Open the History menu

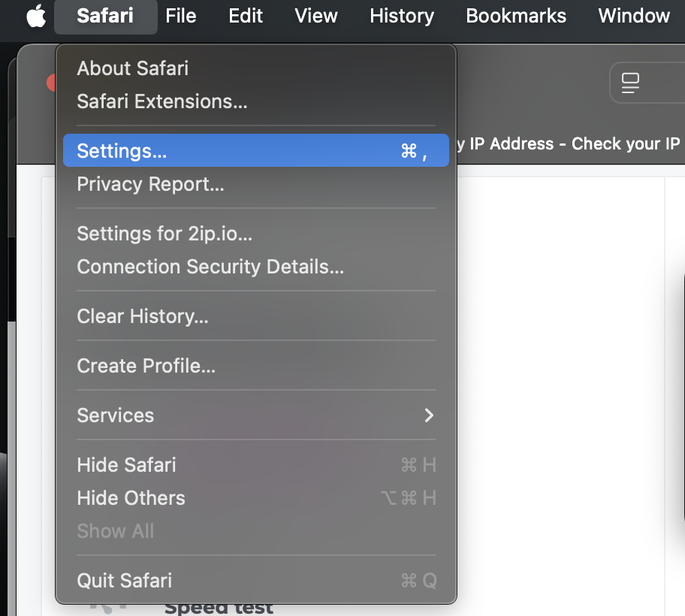click(x=402, y=17)
